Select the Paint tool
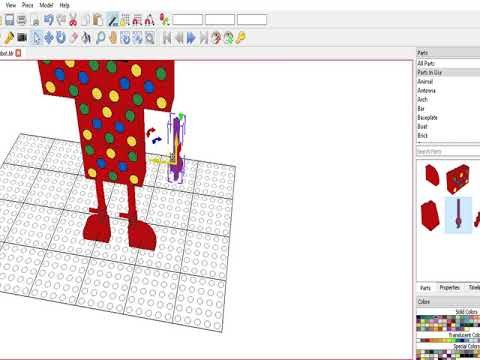Screen dimensions: 480x360 86,38
